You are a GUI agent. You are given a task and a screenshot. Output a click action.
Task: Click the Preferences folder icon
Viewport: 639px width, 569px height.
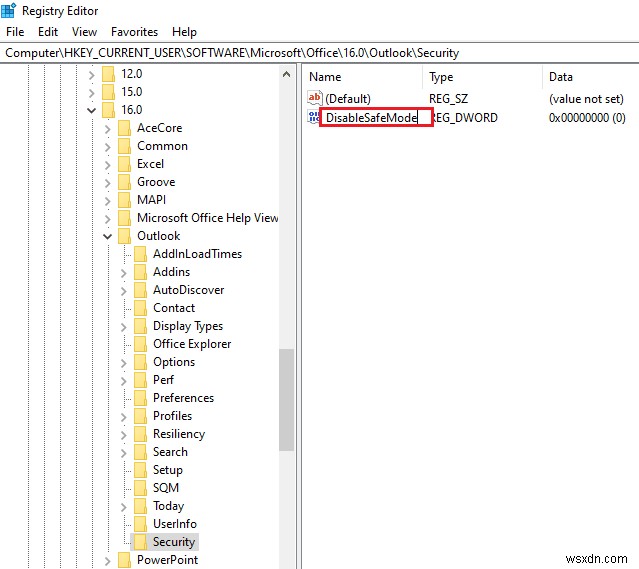[140, 398]
